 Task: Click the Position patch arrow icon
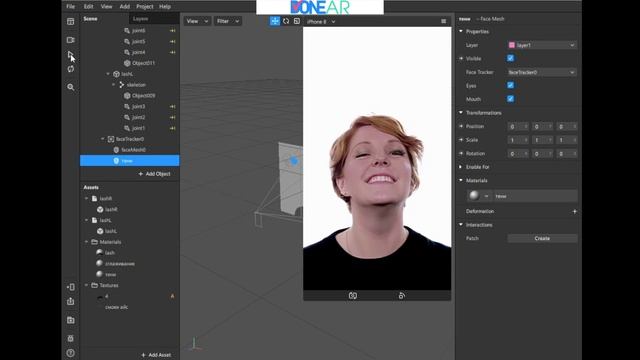pyautogui.click(x=461, y=127)
